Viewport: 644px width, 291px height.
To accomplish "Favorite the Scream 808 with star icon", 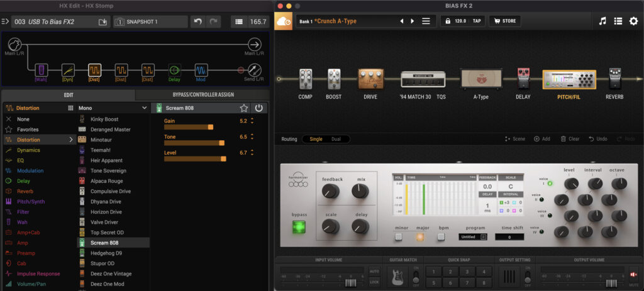I will point(244,108).
